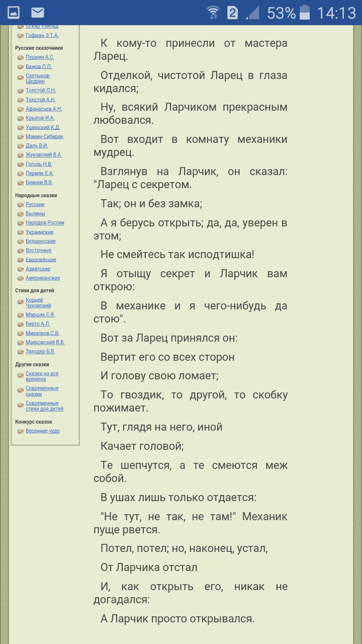Open the Пушкин А.С. link
Screen dimensions: 362x644
click(40, 57)
